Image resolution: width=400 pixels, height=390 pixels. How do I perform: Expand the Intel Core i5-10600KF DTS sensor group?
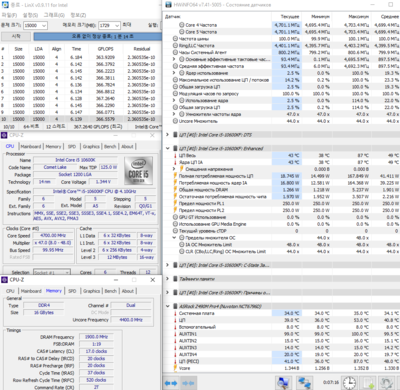click(168, 135)
